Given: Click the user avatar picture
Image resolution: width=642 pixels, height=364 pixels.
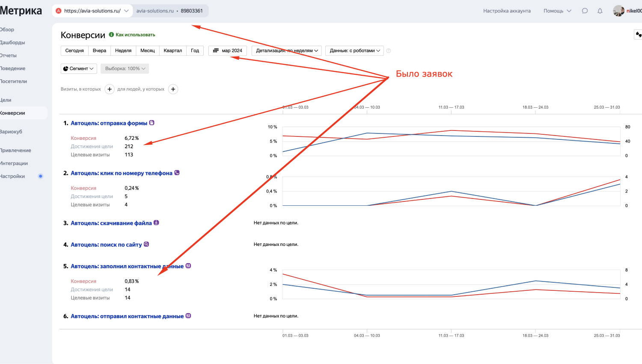Looking at the screenshot, I should [618, 11].
